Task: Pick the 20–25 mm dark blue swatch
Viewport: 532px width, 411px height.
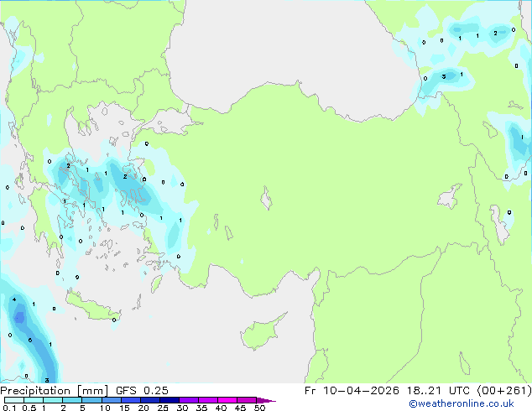Action: [x=149, y=400]
